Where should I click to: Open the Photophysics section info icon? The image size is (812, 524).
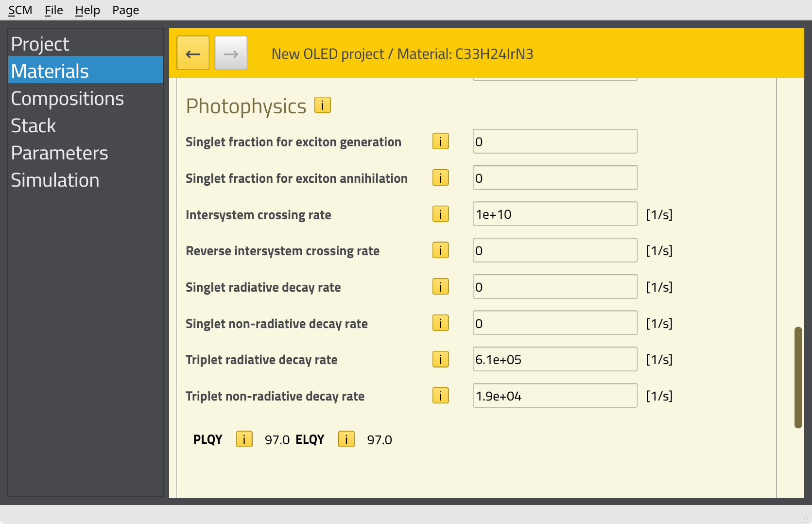coord(322,105)
